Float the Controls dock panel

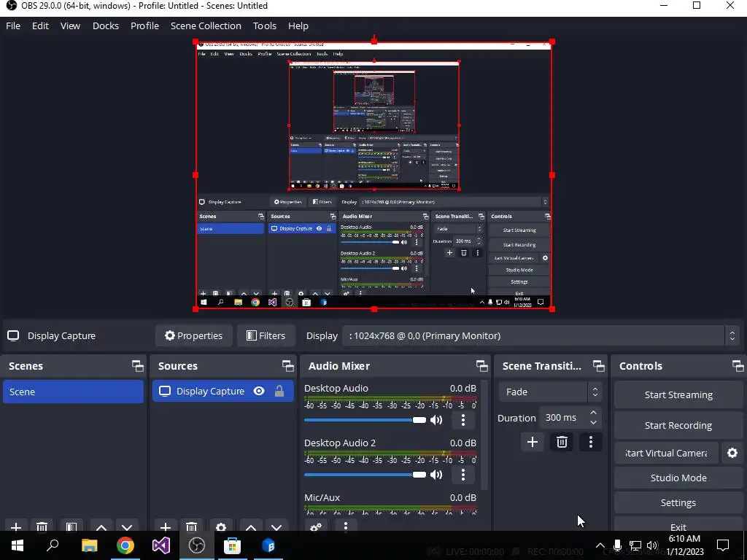point(738,366)
